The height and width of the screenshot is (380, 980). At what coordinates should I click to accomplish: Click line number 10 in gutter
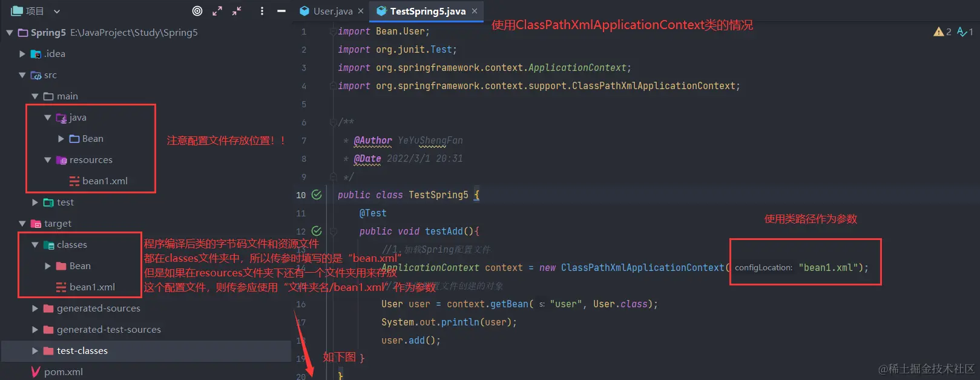[x=301, y=195]
